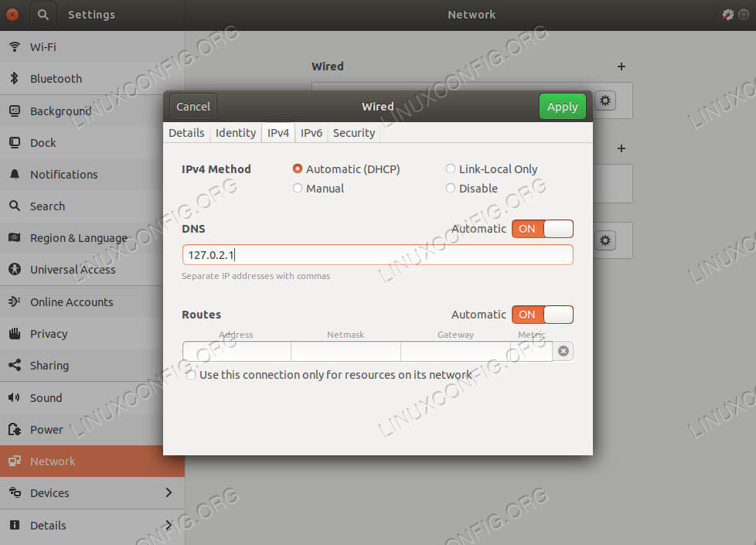Toggle the DNS Automatic switch
Image resolution: width=756 pixels, height=545 pixels.
click(543, 229)
